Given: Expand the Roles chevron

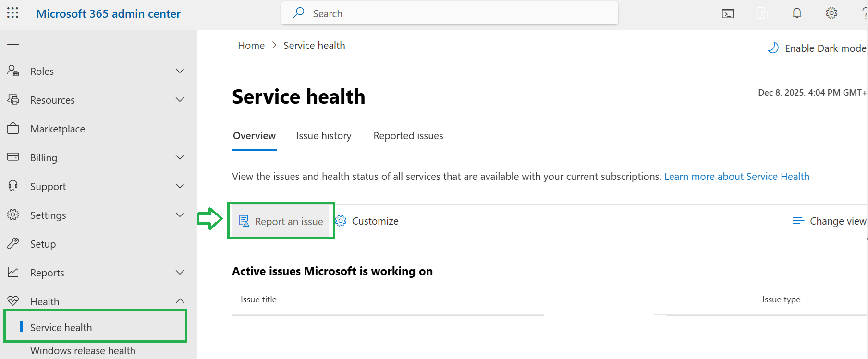Looking at the screenshot, I should pyautogui.click(x=180, y=71).
